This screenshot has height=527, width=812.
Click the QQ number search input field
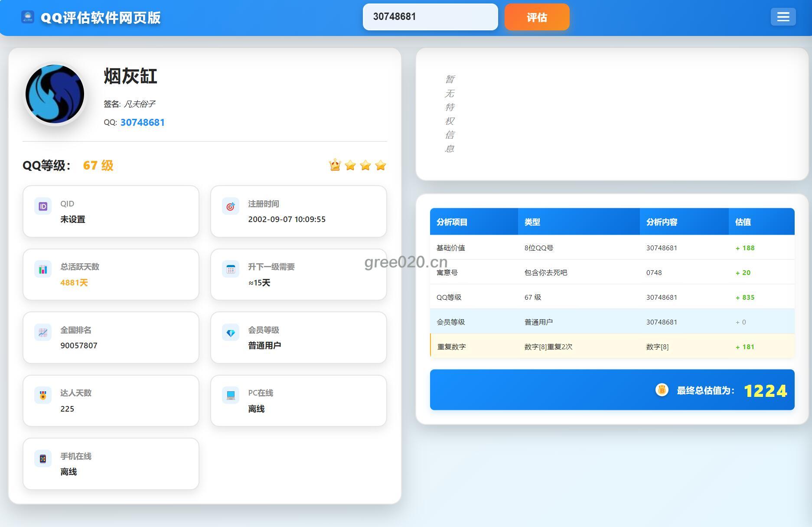coord(430,17)
